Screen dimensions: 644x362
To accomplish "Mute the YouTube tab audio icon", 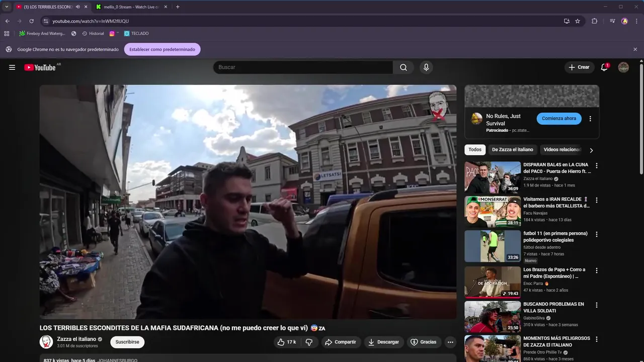I will (77, 7).
